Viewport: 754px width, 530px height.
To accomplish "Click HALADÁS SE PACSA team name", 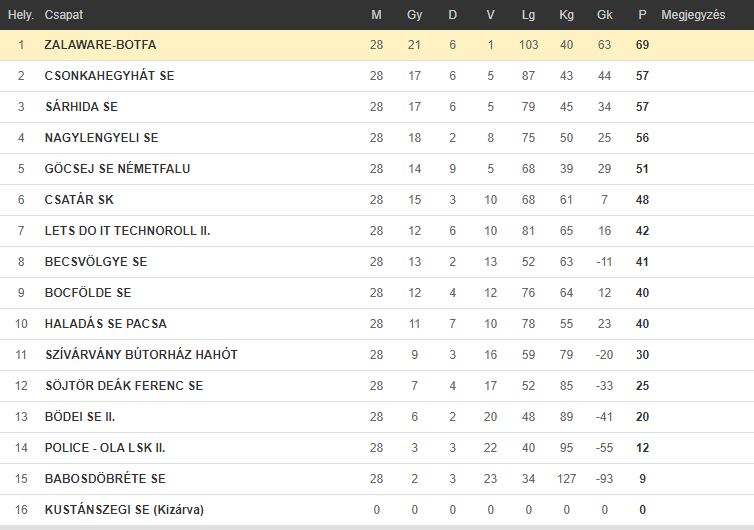I will 105,323.
